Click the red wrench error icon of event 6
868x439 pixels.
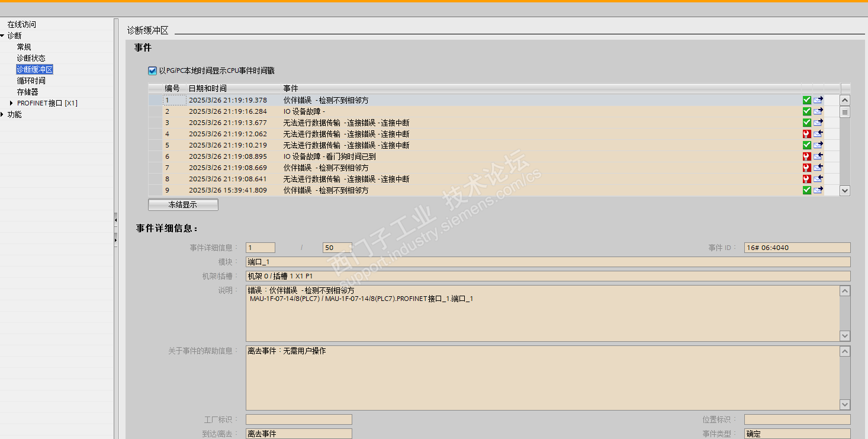coord(806,156)
